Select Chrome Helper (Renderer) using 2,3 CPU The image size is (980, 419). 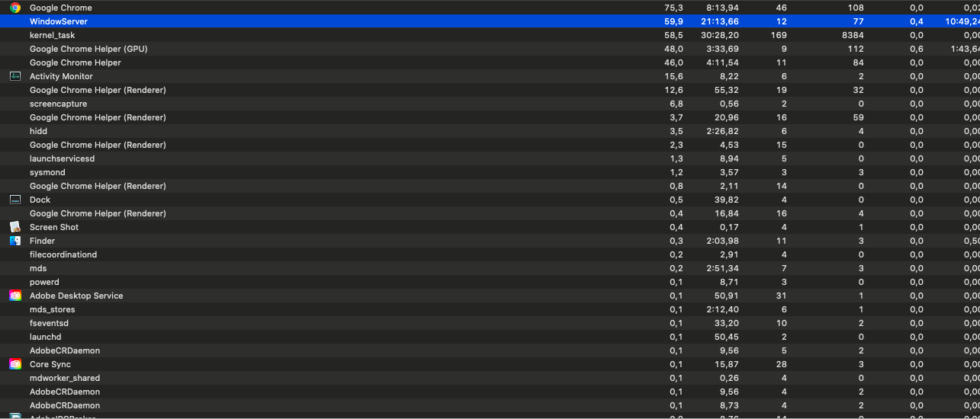point(98,145)
